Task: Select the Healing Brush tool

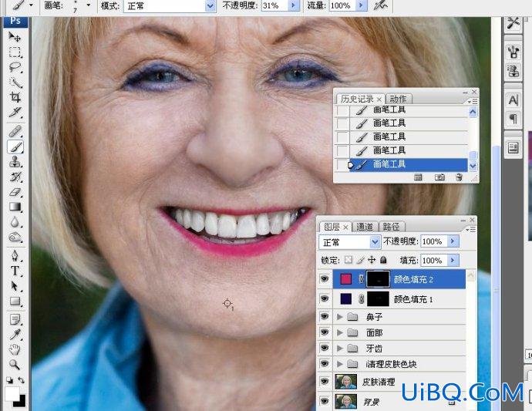Action: click(x=15, y=131)
